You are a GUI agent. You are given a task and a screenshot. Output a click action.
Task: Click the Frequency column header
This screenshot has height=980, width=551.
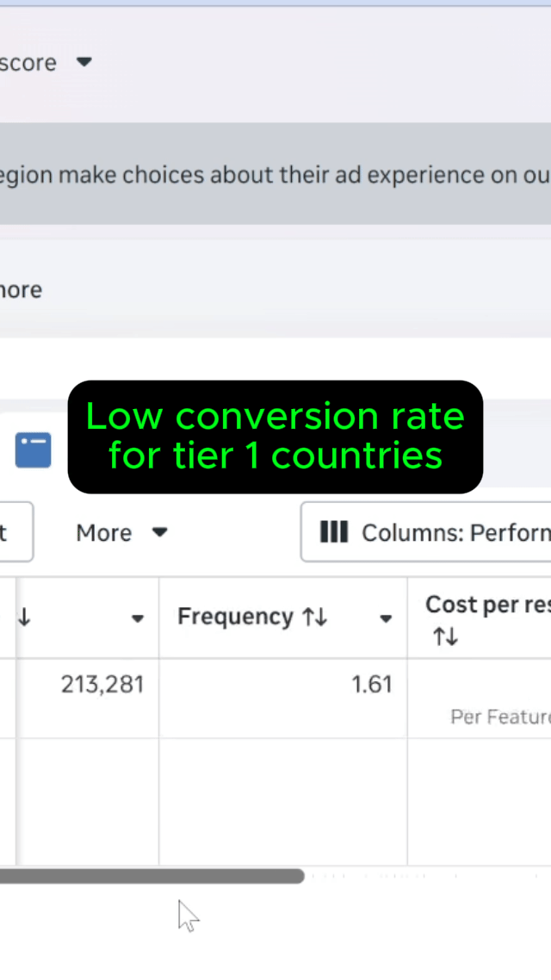[x=235, y=617]
